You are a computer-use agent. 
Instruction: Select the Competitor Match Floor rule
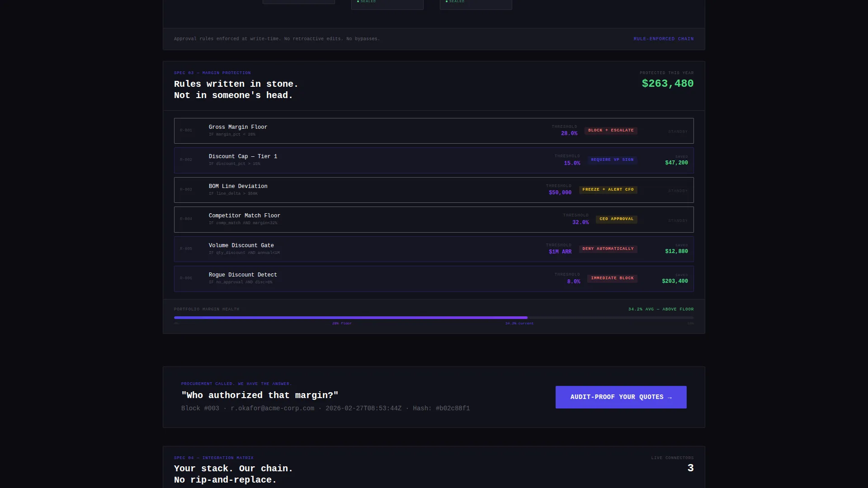coord(434,220)
